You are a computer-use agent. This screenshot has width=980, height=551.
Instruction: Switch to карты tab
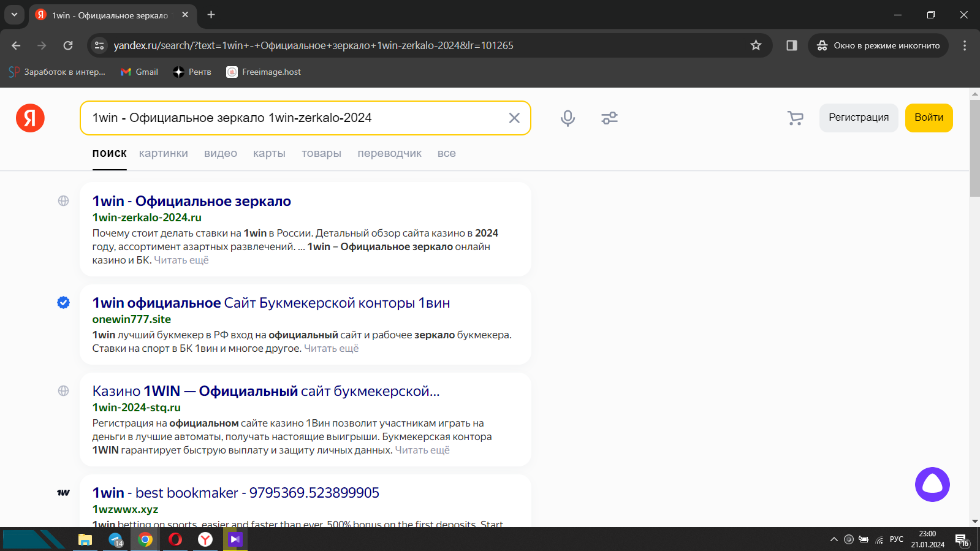pos(269,153)
